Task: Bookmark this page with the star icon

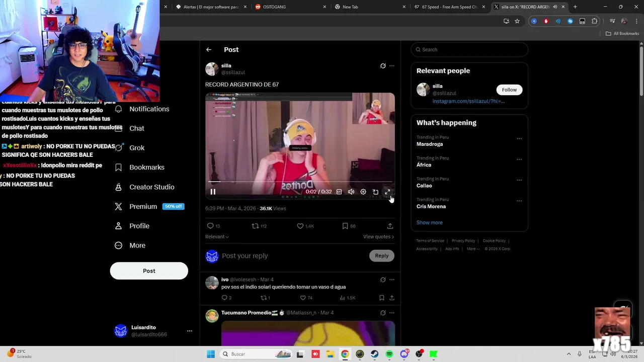Action: click(517, 21)
